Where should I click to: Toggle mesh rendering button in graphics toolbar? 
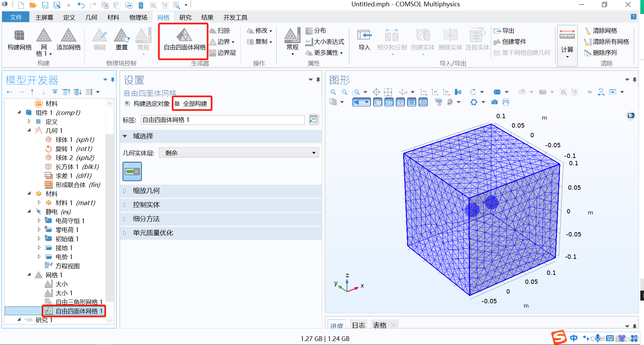pos(423,102)
